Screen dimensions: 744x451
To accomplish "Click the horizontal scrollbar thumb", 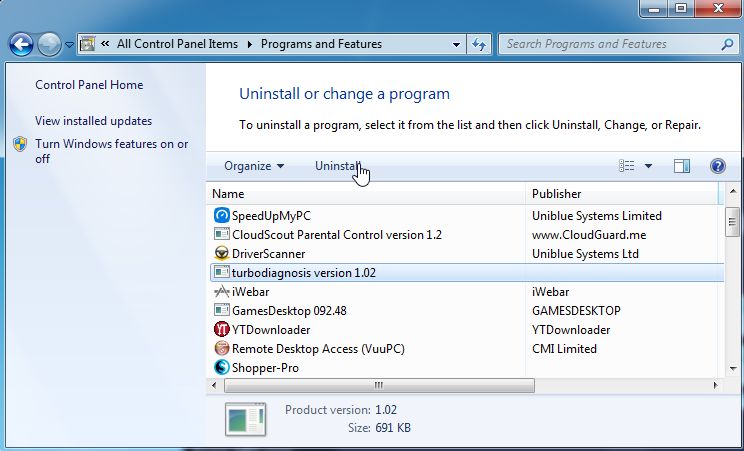I will click(379, 385).
